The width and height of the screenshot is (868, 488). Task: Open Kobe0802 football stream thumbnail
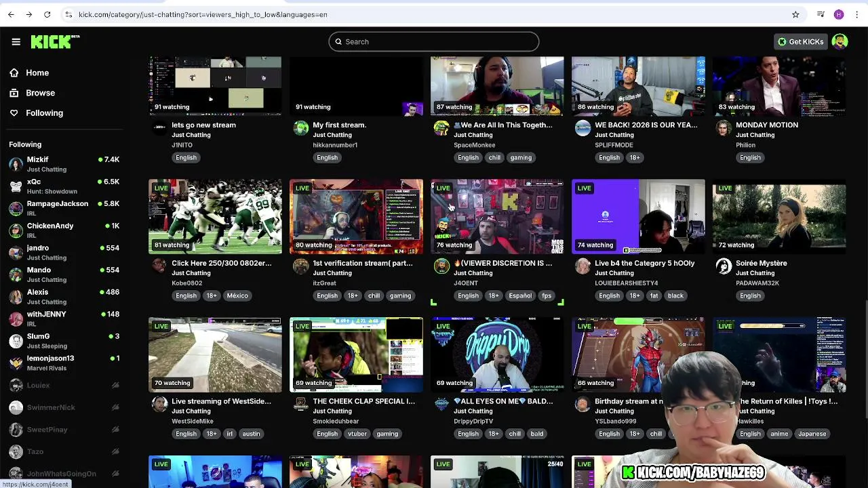(x=215, y=217)
